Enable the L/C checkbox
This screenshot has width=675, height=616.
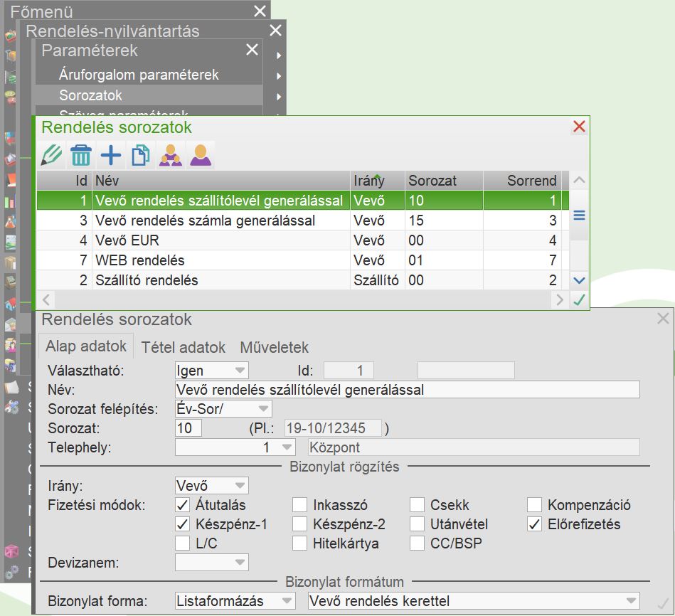(x=183, y=543)
